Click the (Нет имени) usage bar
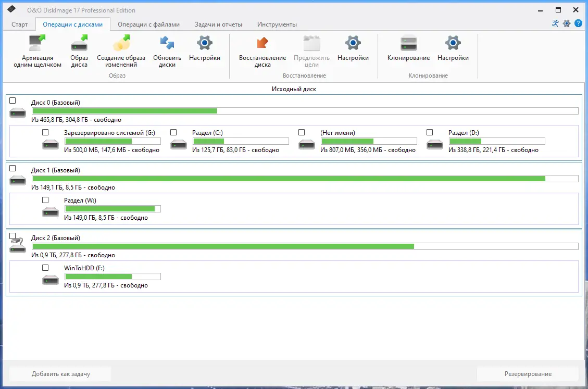 click(x=369, y=141)
